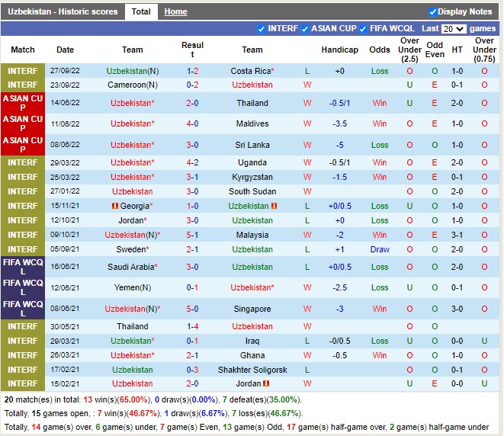
Task: Click the 1-2 result against Costa Rica
Action: 192,71
